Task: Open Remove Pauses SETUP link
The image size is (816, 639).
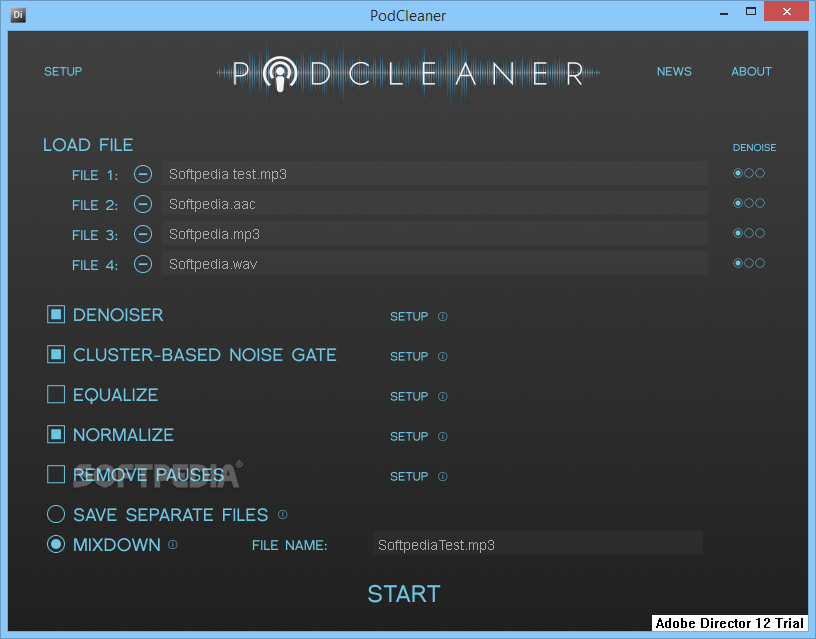Action: (409, 477)
